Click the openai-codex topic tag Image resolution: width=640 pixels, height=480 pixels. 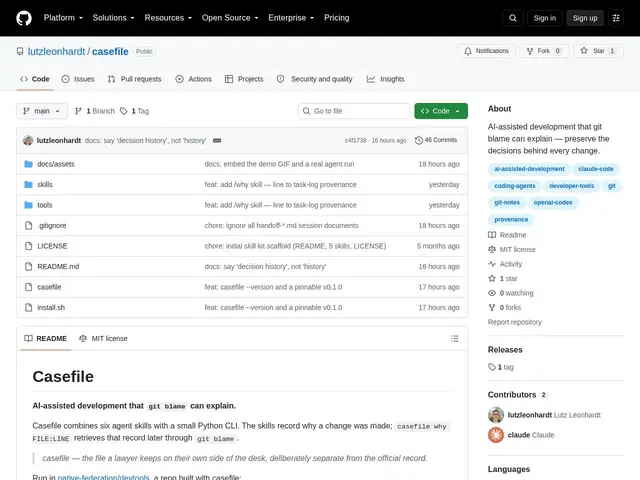click(553, 202)
